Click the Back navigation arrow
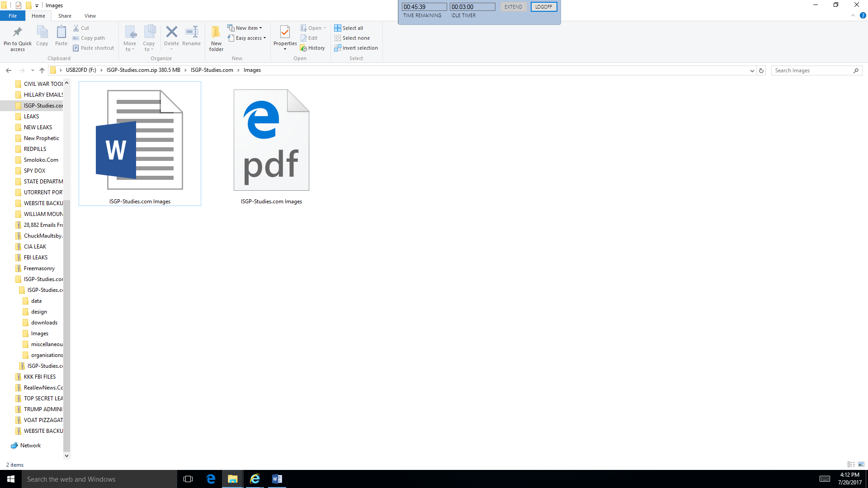The height and width of the screenshot is (488, 868). 9,70
